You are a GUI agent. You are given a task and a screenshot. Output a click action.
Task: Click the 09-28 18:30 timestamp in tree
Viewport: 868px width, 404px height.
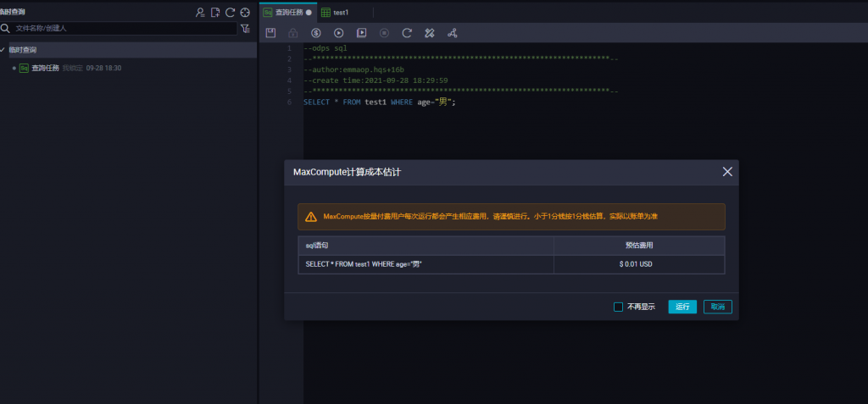(x=103, y=68)
